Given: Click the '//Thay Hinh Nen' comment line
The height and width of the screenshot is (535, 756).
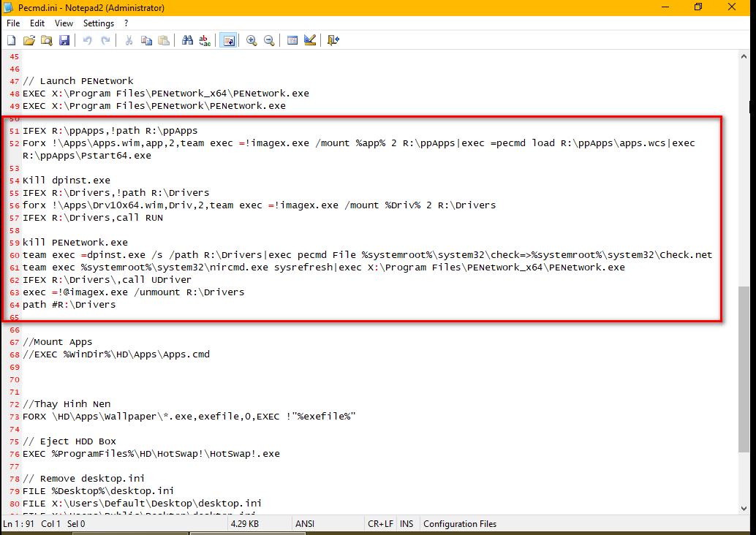Looking at the screenshot, I should coord(67,404).
